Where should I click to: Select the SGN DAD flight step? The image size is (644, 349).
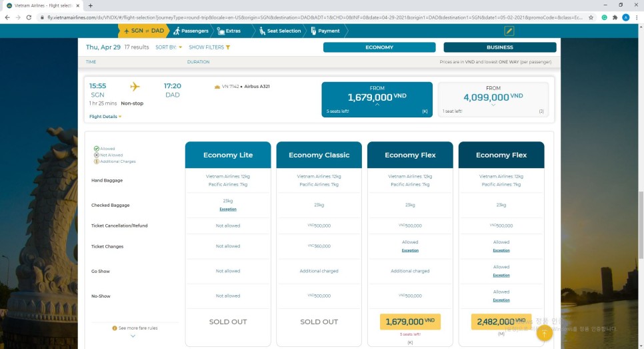point(144,31)
